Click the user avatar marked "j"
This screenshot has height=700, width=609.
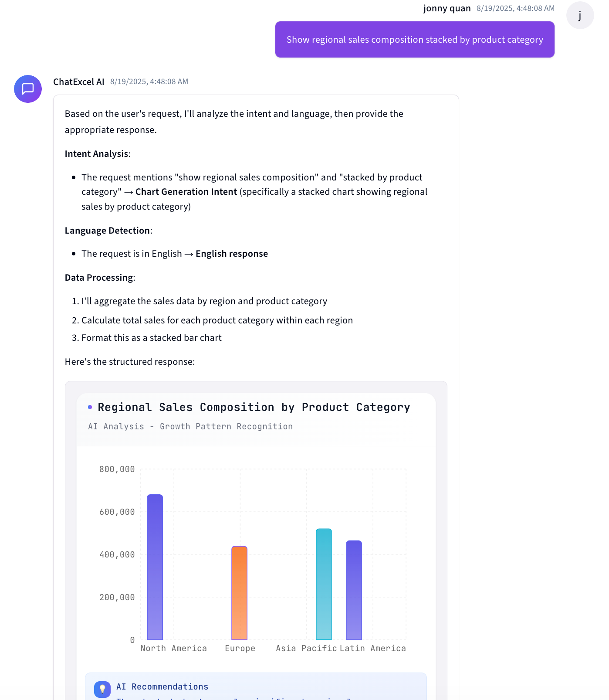tap(580, 15)
